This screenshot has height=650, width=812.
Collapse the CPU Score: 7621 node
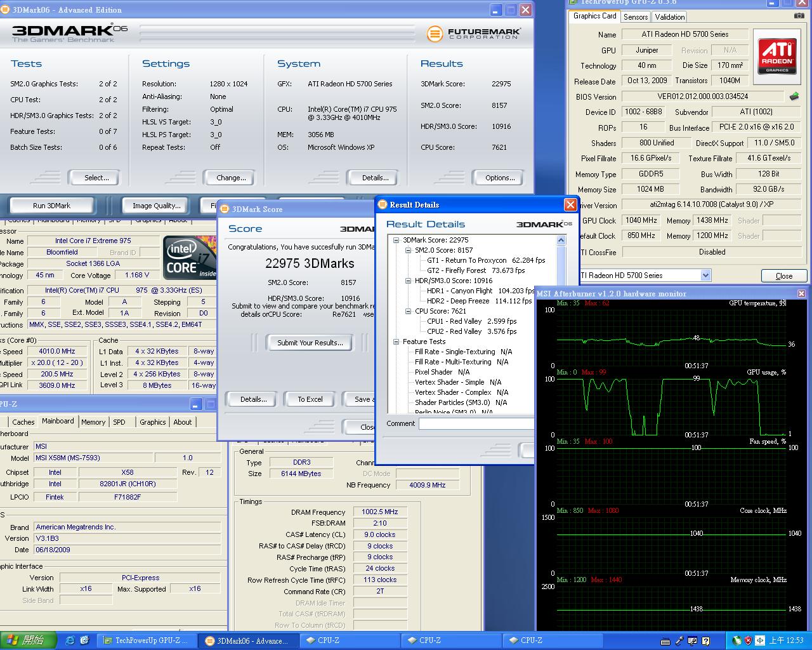tap(409, 311)
